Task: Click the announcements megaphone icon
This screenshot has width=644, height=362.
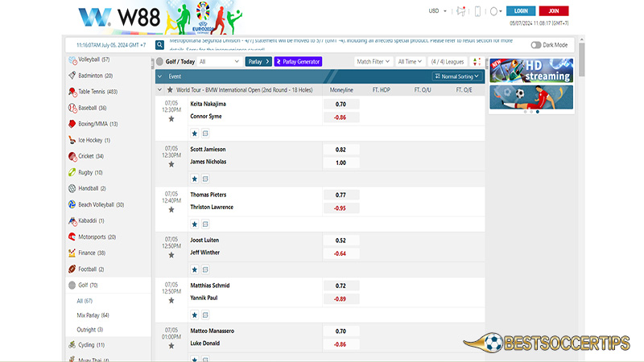Action: click(460, 11)
